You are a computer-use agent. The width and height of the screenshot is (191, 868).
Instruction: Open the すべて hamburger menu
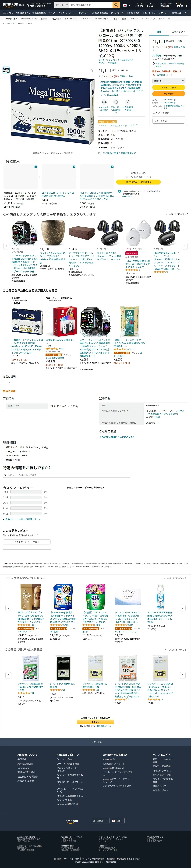8,13
